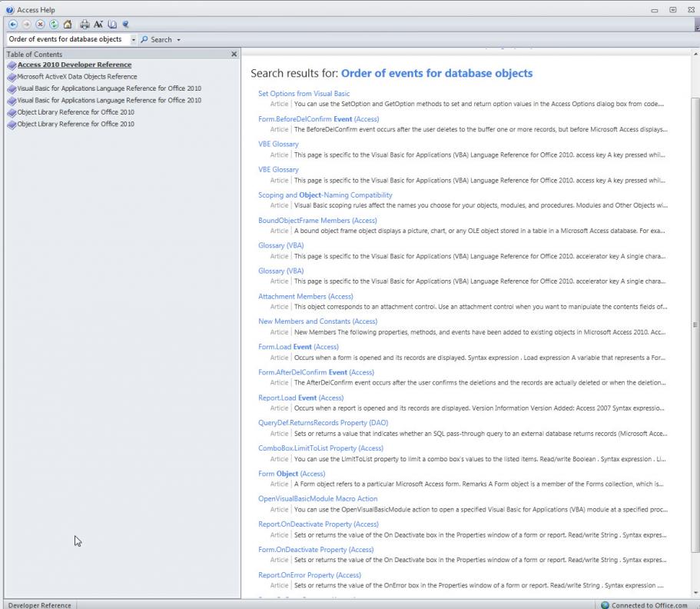Open Attachment Members (Access) result
Viewport: 700px width, 609px height.
tap(306, 296)
